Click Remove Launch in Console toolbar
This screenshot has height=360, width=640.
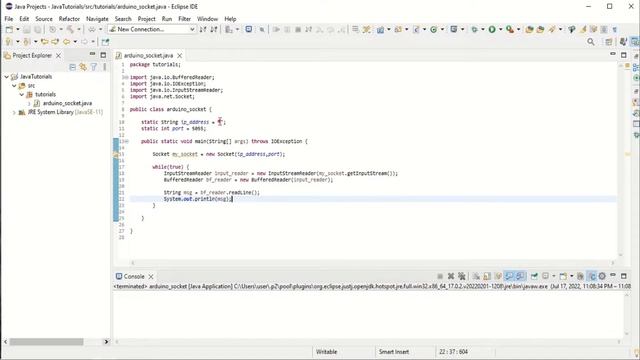451,276
